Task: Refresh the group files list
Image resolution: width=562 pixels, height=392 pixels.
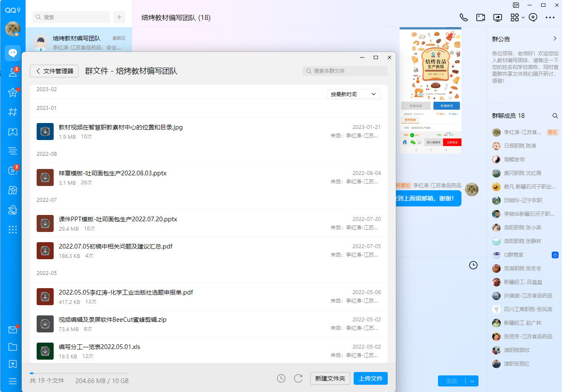Action: click(x=298, y=378)
